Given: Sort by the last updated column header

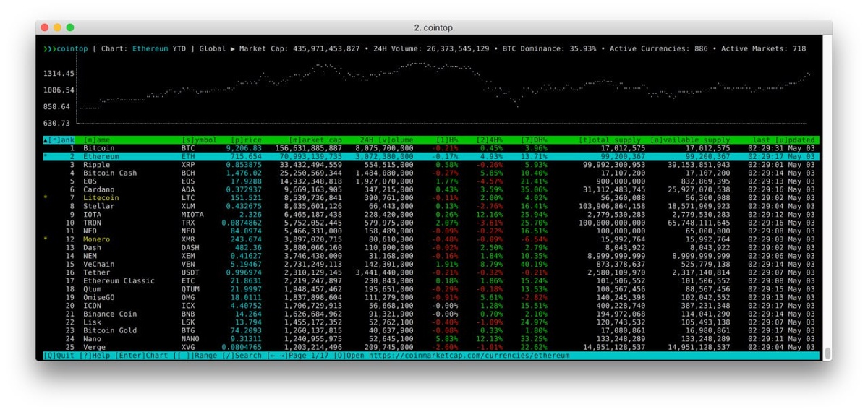Looking at the screenshot, I should tap(783, 140).
